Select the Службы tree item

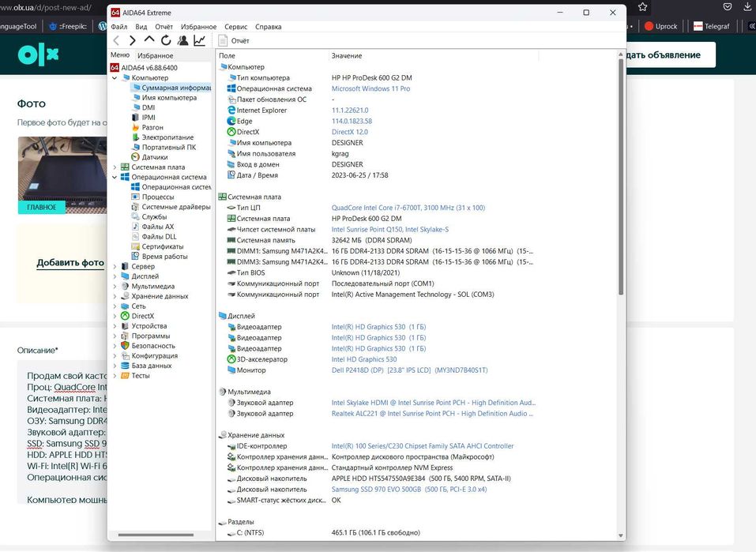coord(154,216)
